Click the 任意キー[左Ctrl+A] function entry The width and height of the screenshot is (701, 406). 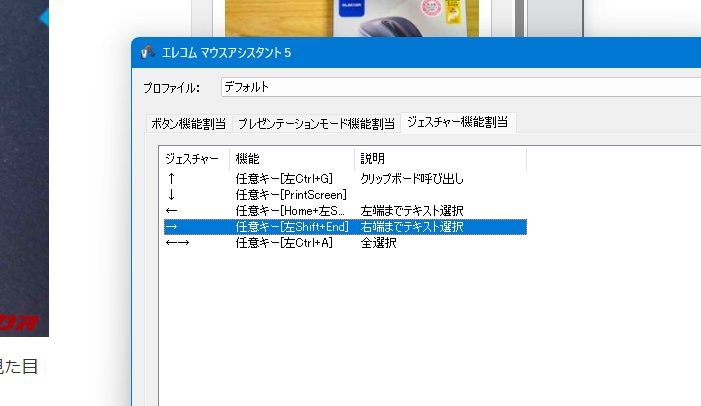point(283,243)
